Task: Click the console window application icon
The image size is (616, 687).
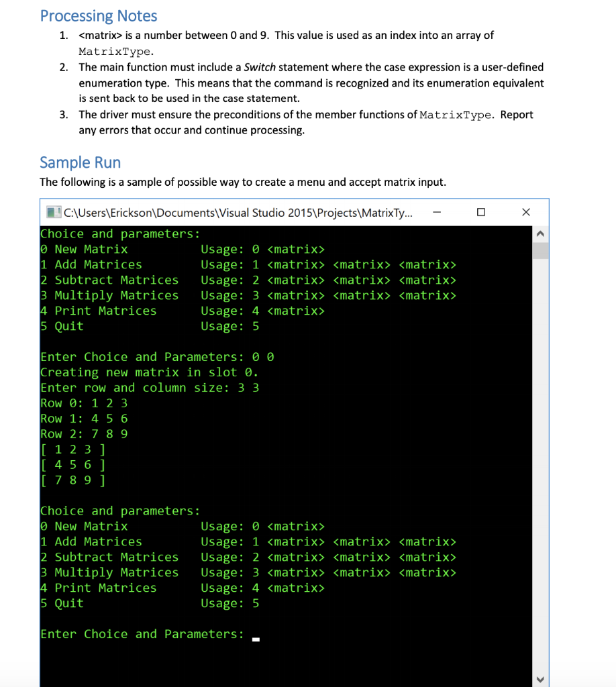Action: pos(54,213)
